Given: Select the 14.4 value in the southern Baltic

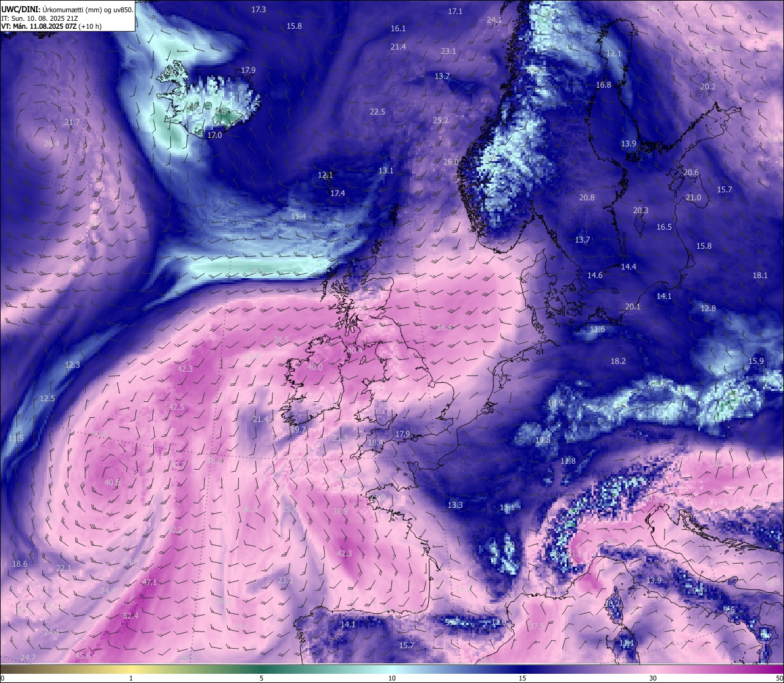Looking at the screenshot, I should 628,266.
